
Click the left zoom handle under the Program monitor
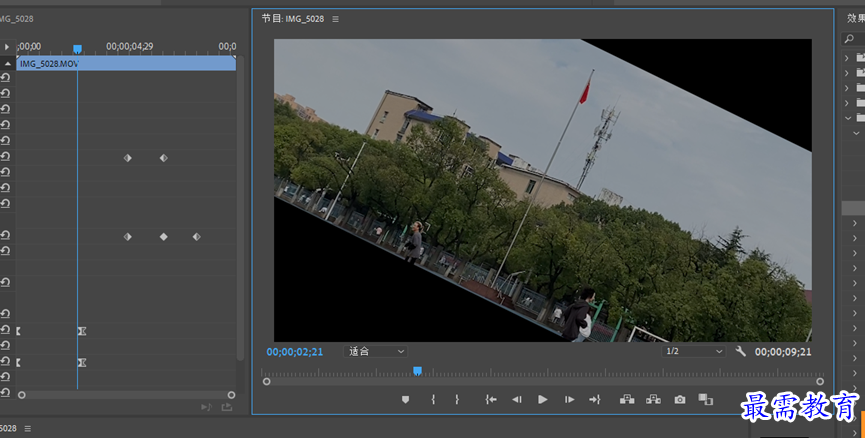(x=266, y=382)
